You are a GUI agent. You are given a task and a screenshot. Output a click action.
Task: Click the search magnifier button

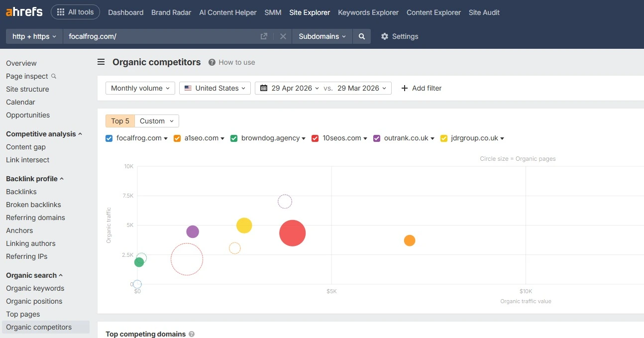point(362,36)
